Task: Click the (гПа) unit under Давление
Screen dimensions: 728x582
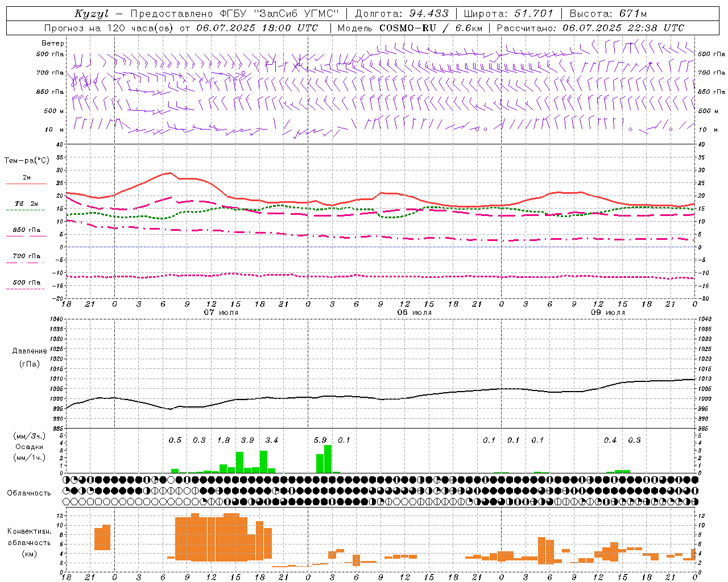Action: [29, 364]
